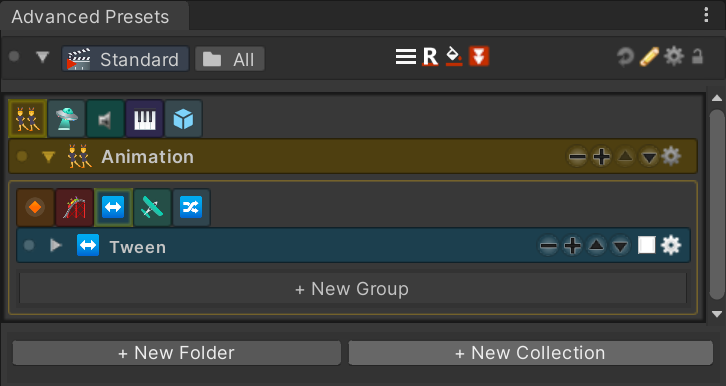The width and height of the screenshot is (726, 386).
Task: Select the speaker audio collection icon
Action: click(105, 119)
